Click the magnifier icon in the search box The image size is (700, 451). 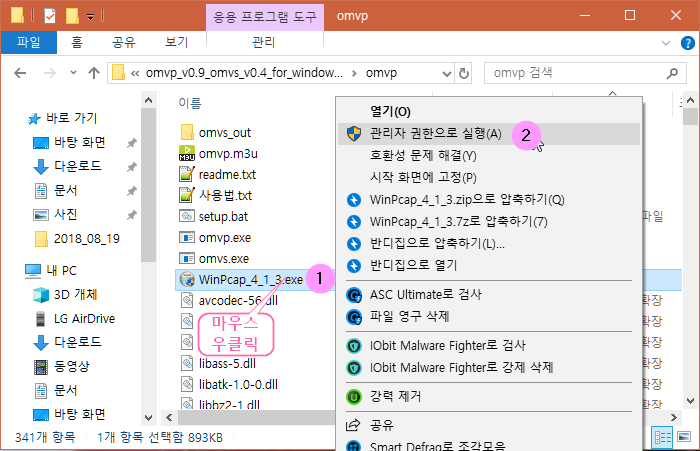point(672,73)
